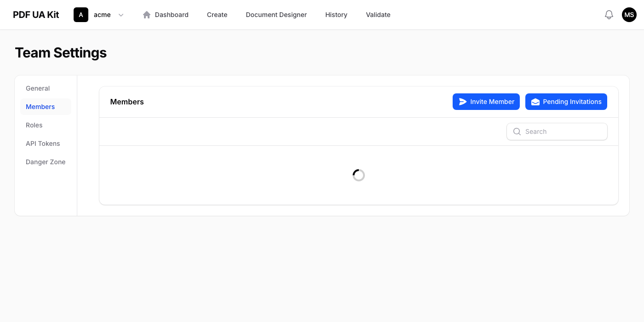The width and height of the screenshot is (644, 322).
Task: Click the send icon in Invite Member button
Action: pyautogui.click(x=463, y=101)
